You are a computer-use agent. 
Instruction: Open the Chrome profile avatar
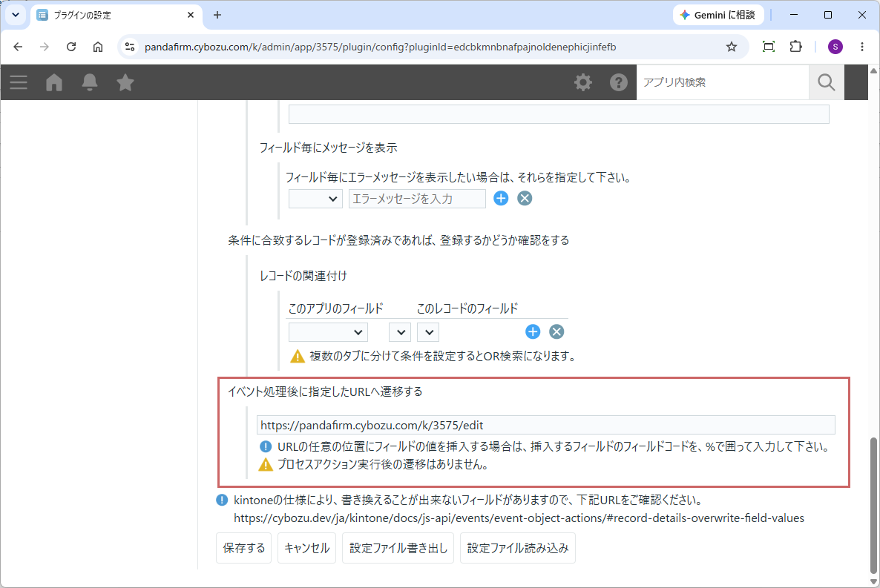[x=835, y=47]
